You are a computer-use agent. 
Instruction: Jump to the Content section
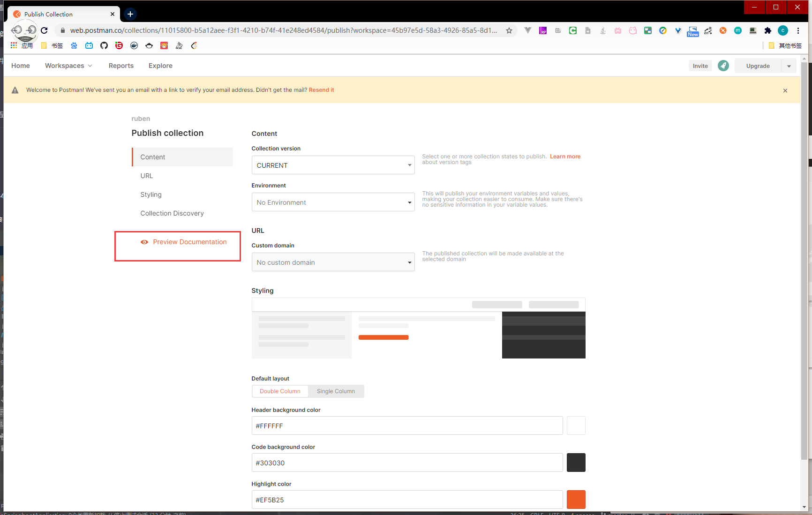[x=182, y=157]
